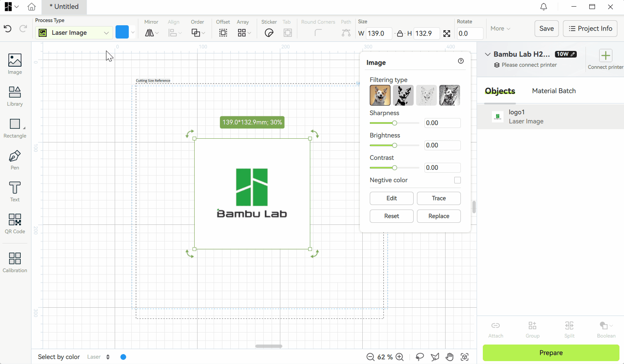Click the Offset toolbar icon

pos(223,33)
